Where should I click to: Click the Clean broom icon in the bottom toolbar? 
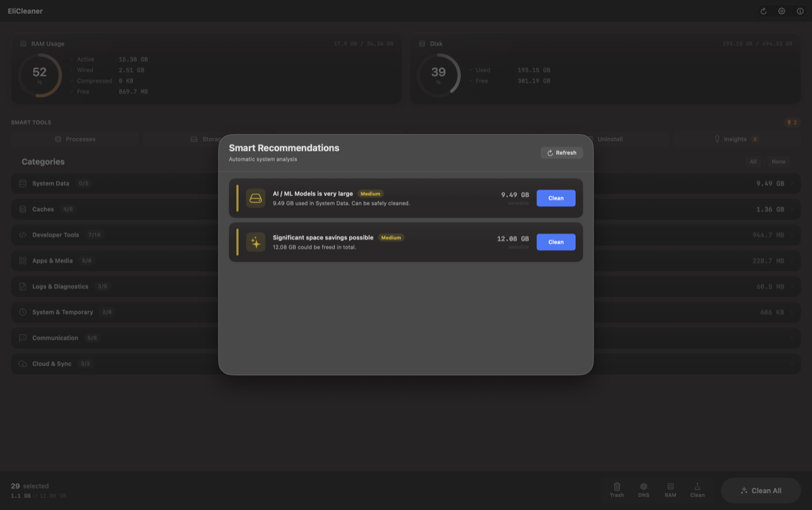pyautogui.click(x=697, y=487)
